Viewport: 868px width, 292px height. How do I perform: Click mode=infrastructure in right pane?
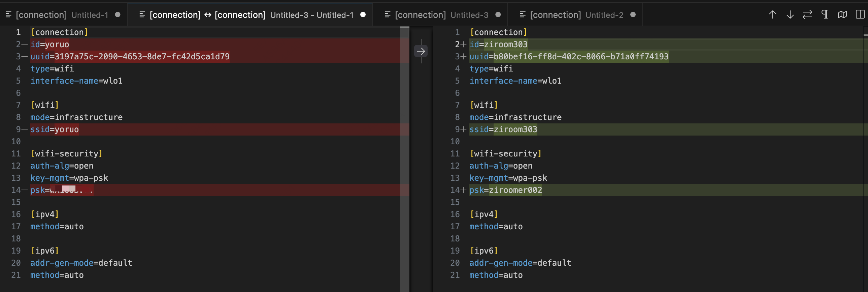pos(515,117)
